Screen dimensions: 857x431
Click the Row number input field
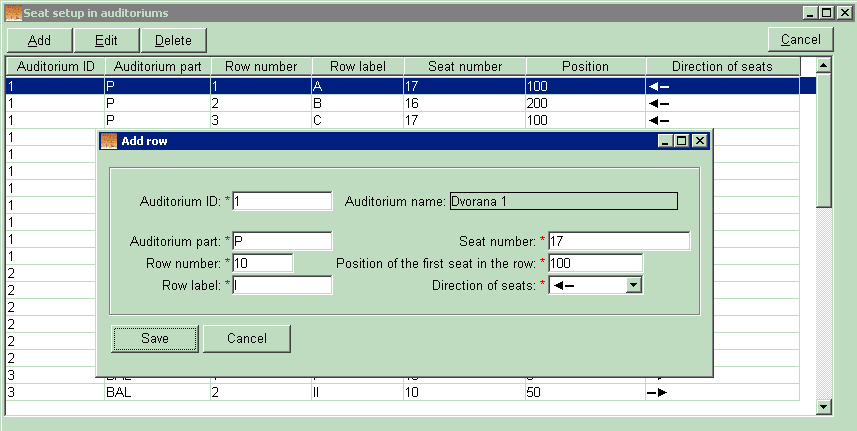click(x=263, y=263)
